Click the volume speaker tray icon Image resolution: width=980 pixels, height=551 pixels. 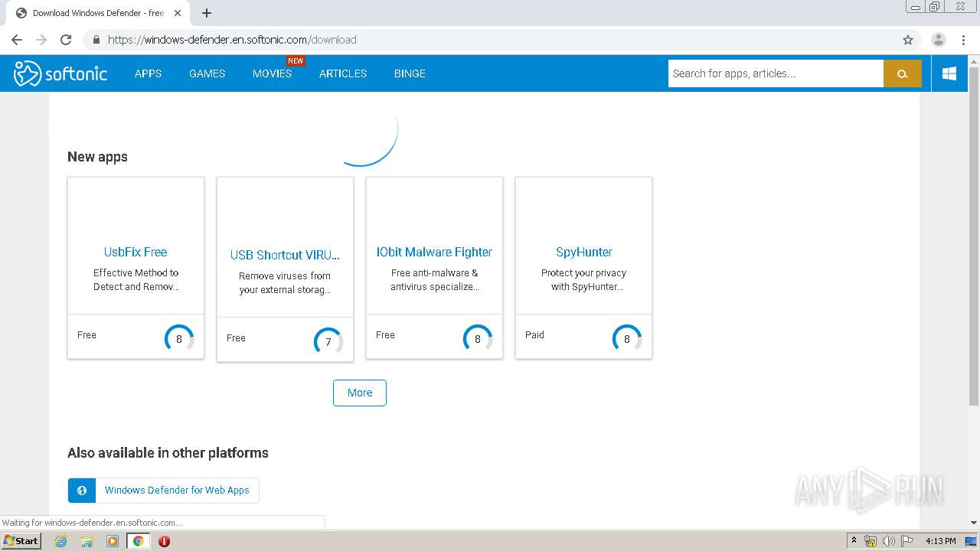pyautogui.click(x=889, y=541)
